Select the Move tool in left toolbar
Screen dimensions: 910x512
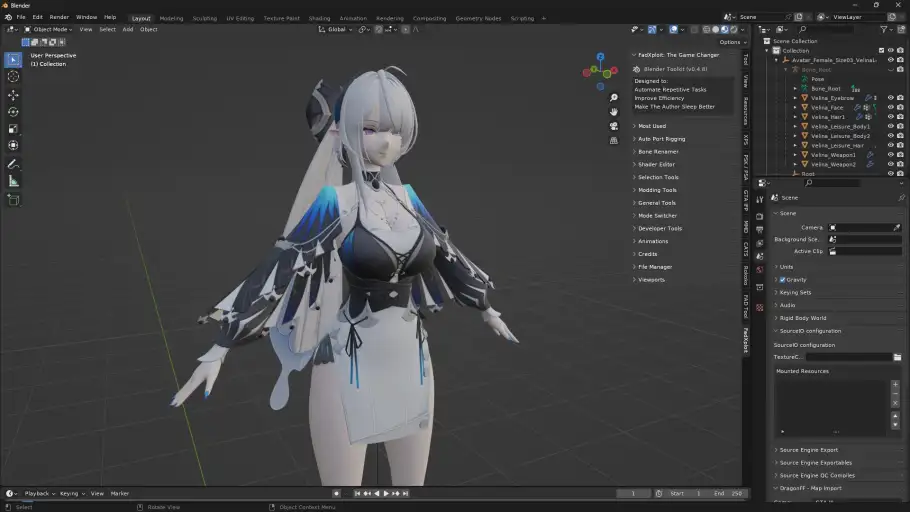pos(13,95)
